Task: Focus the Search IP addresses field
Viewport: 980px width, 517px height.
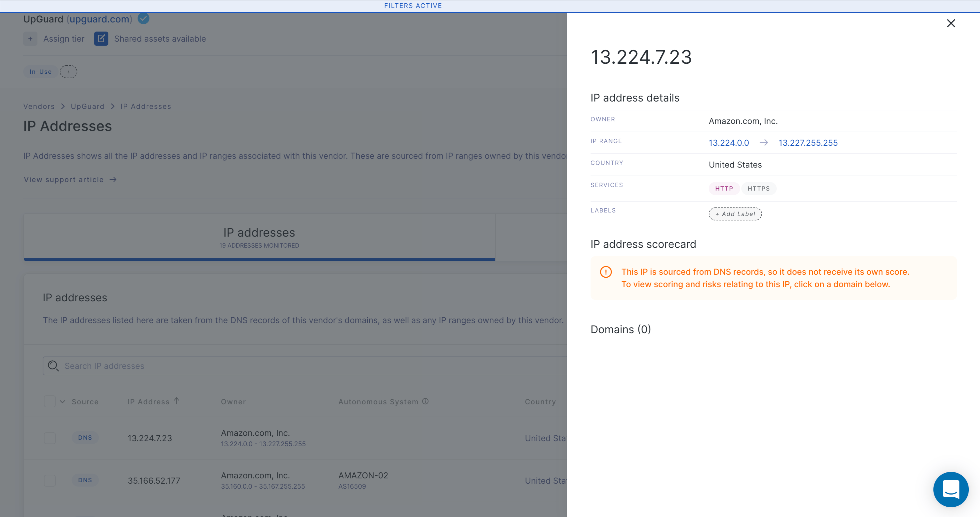Action: (304, 366)
